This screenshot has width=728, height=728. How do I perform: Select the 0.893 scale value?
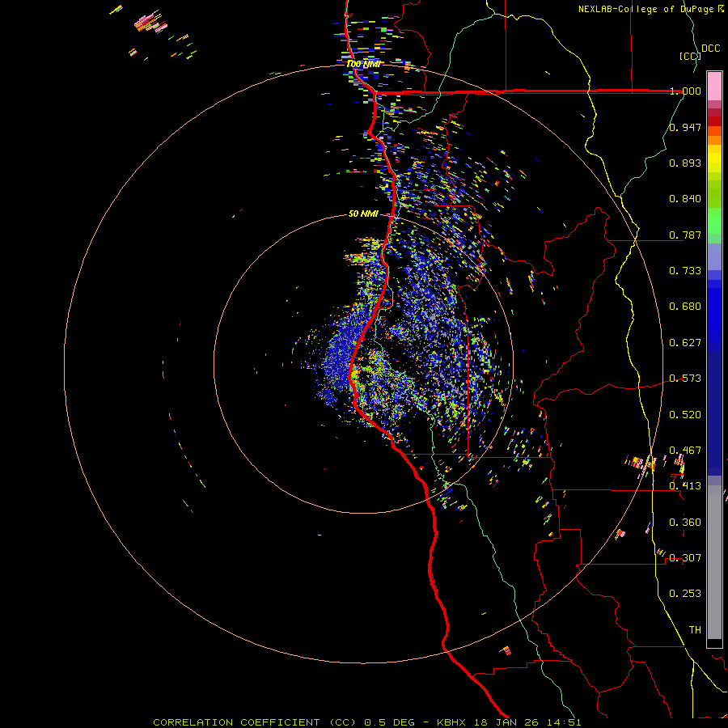685,163
